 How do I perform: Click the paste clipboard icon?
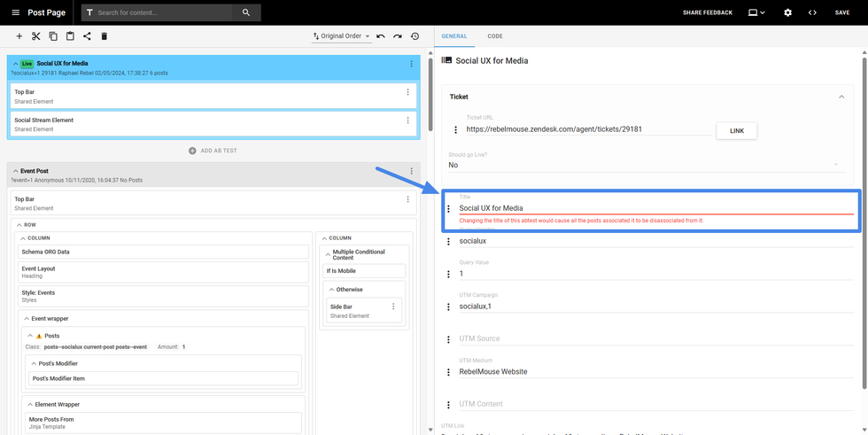click(70, 36)
